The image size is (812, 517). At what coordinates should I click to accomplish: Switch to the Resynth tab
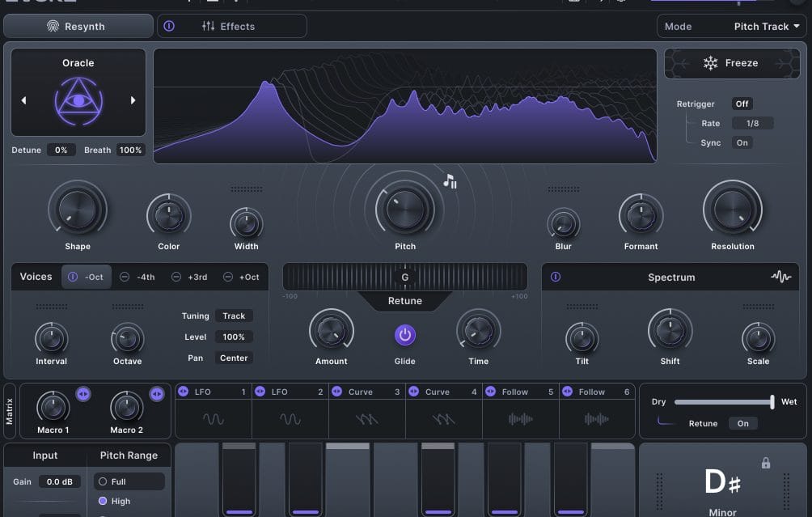pos(78,26)
